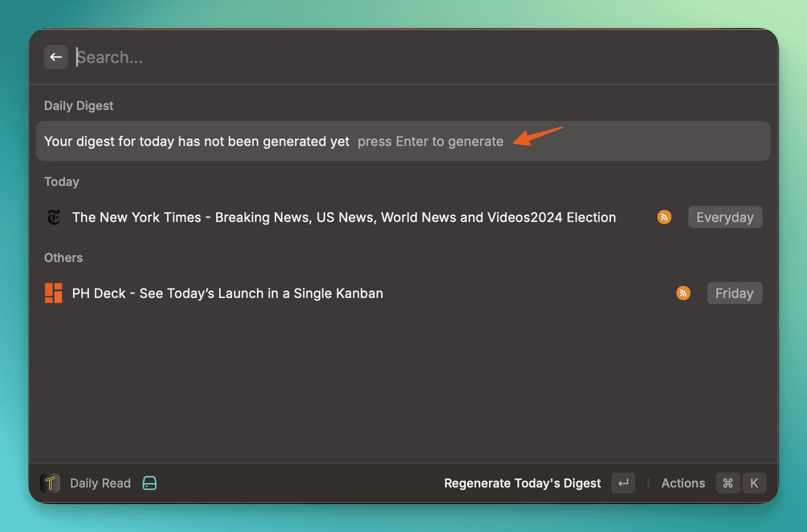The image size is (807, 532).
Task: Click the Everyday schedule tag
Action: pyautogui.click(x=724, y=217)
